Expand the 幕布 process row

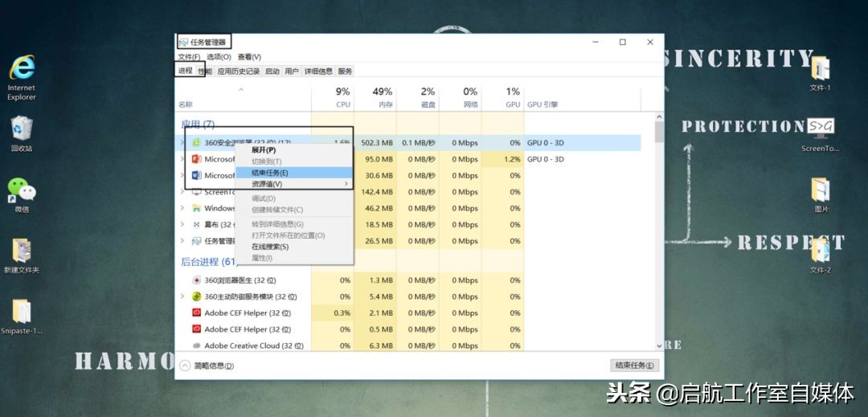click(x=182, y=224)
